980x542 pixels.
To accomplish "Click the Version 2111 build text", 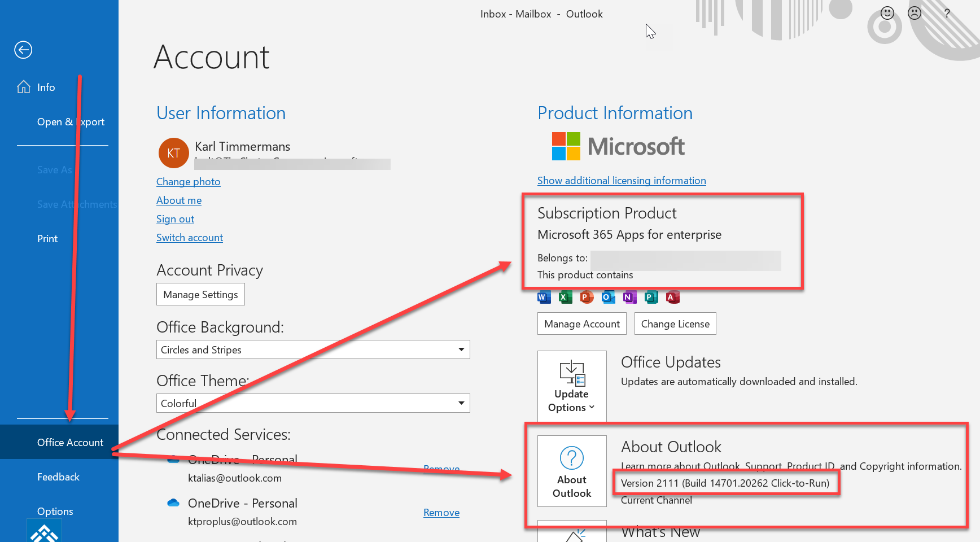I will tap(725, 483).
